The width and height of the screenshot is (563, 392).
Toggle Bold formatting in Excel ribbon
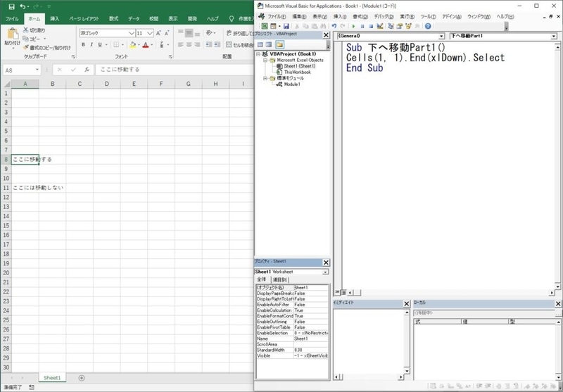click(x=83, y=44)
